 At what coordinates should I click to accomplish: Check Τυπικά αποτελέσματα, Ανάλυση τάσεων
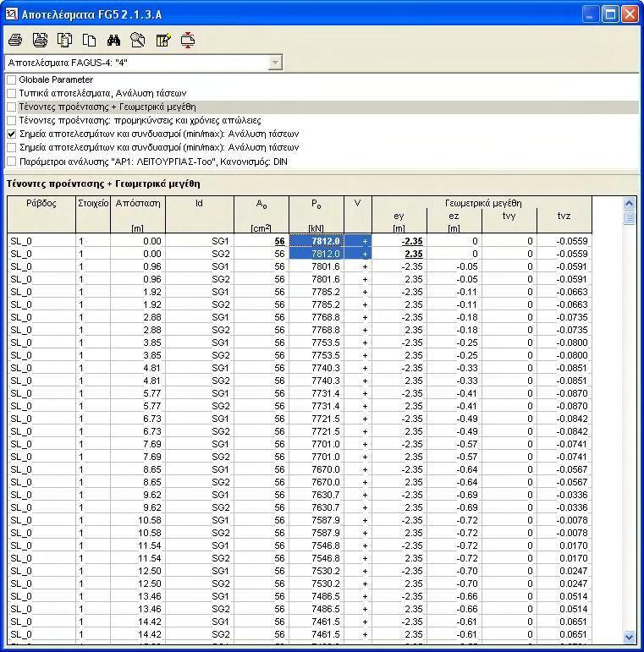[12, 93]
